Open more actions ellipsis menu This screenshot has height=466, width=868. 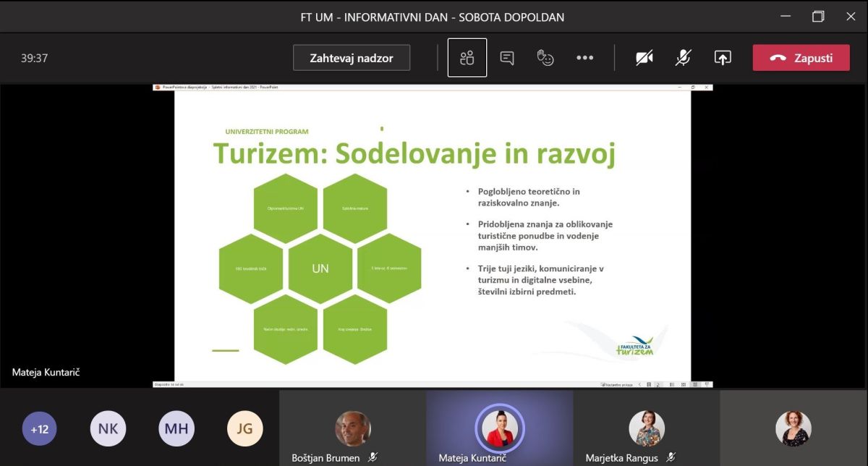[x=584, y=58]
